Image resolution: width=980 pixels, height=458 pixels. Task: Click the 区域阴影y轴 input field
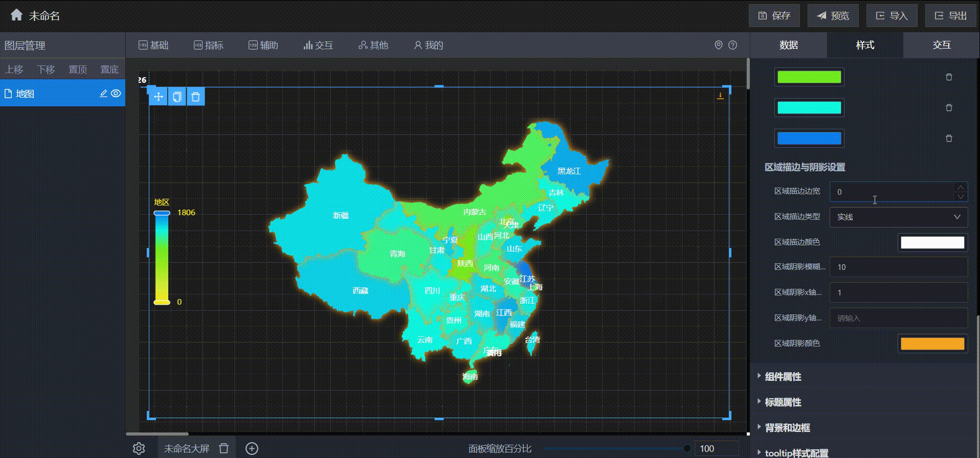point(899,318)
